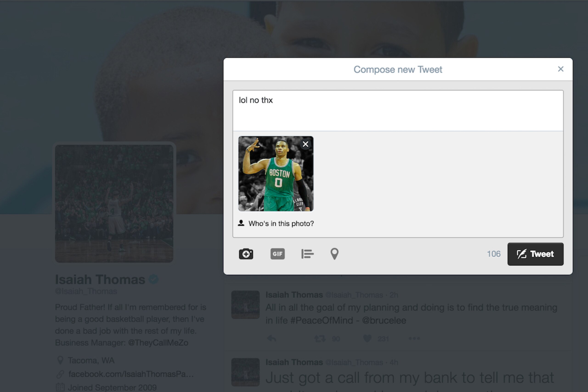Viewport: 588px width, 392px height.
Task: Open the attached Boston jersey photo thumbnail
Action: 275,174
